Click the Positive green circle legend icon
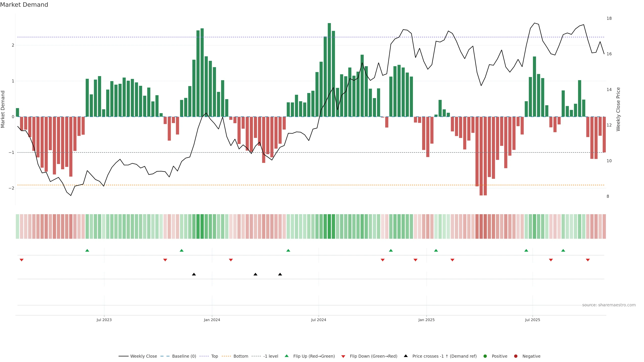The width and height of the screenshot is (644, 362). coord(485,356)
